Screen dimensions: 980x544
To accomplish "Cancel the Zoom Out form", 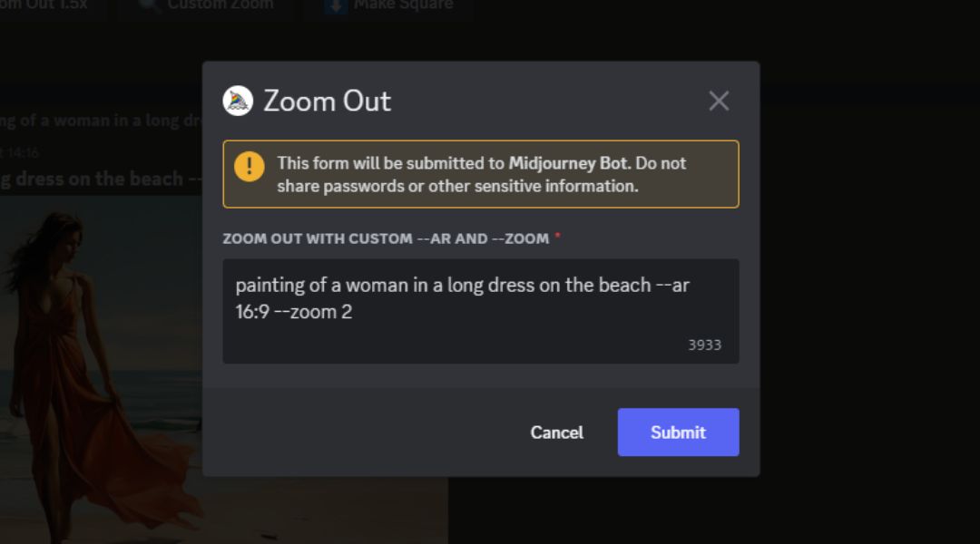I will [x=556, y=432].
